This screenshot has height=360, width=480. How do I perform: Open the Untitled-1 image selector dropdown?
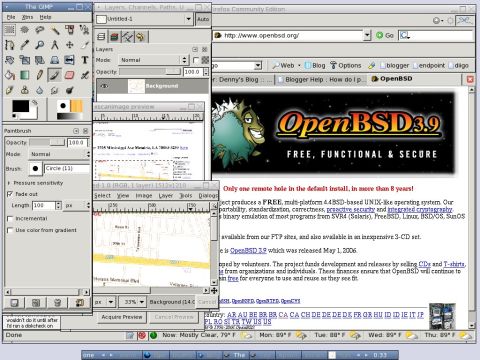(x=144, y=19)
